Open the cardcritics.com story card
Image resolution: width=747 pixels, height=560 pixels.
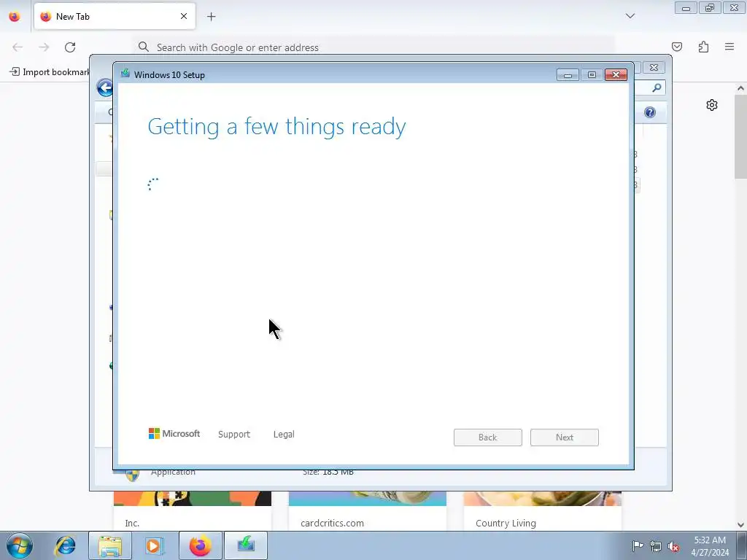click(x=368, y=511)
